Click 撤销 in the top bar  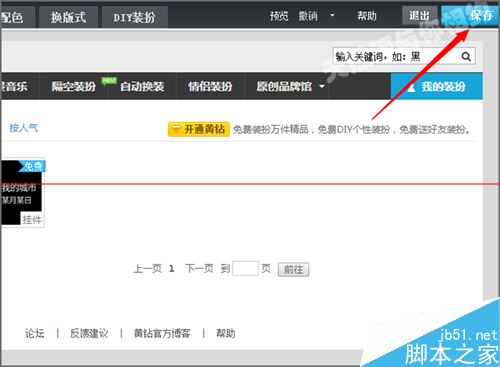[308, 16]
